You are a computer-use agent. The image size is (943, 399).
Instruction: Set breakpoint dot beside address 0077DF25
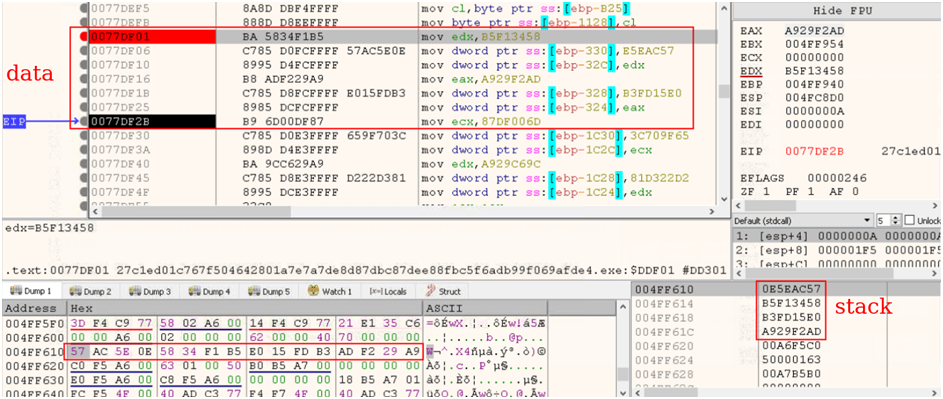pos(84,107)
